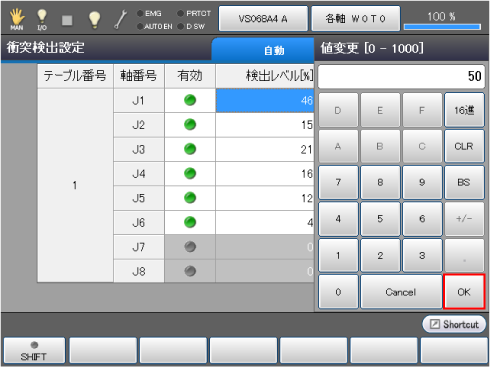Click the hex key B
This screenshot has width=490, height=367.
(380, 146)
